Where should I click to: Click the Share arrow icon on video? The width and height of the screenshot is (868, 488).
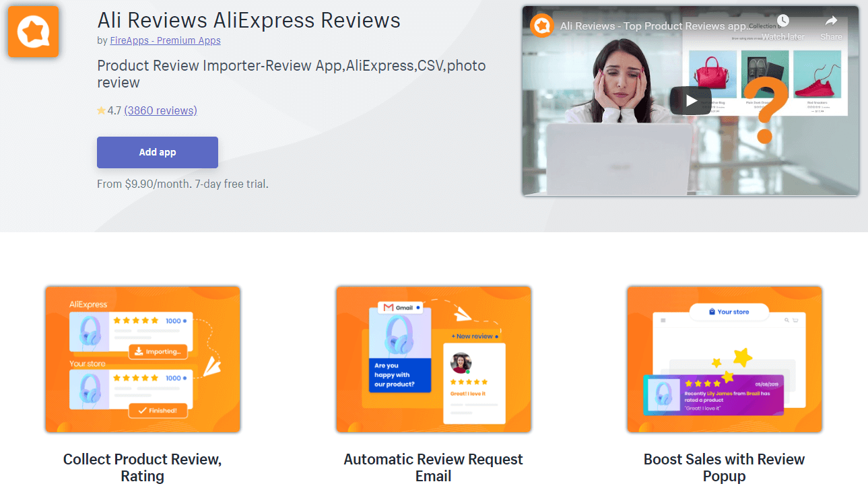[831, 21]
